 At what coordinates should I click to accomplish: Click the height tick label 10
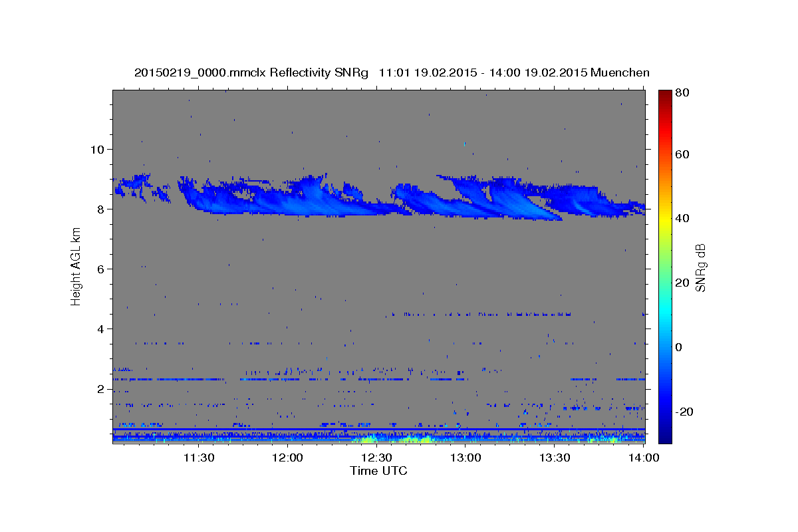pos(97,149)
